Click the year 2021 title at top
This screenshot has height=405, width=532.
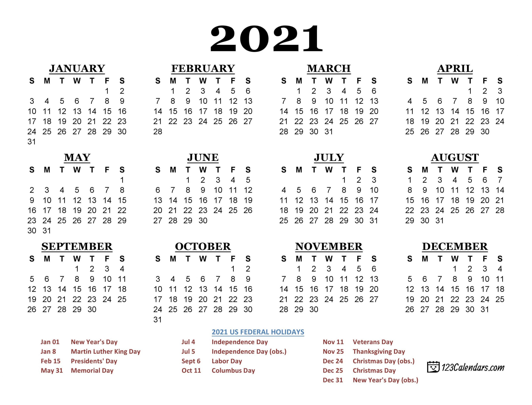click(266, 28)
